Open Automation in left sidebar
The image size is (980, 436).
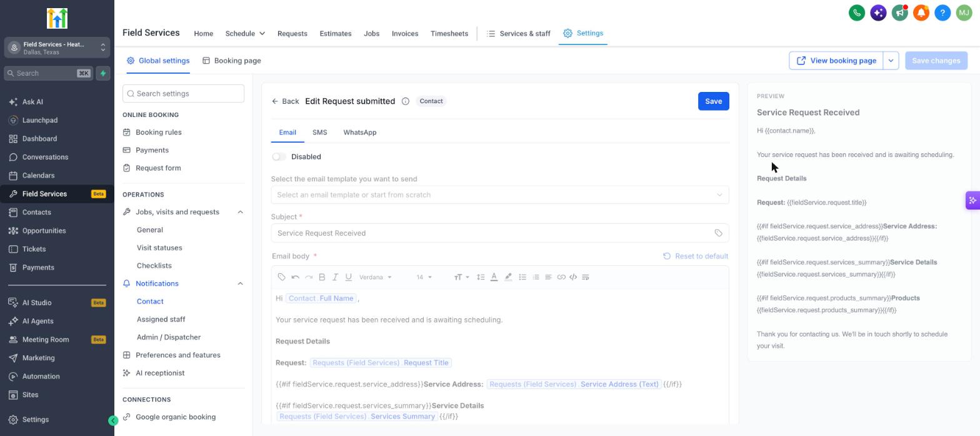click(41, 377)
